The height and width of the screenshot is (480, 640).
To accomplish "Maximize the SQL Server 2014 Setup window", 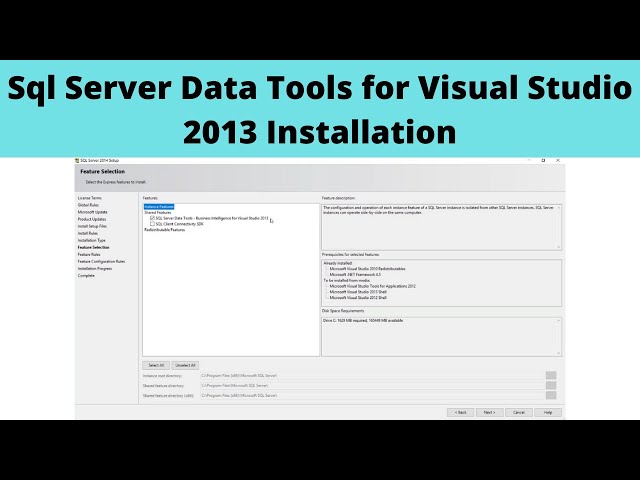I will click(543, 160).
